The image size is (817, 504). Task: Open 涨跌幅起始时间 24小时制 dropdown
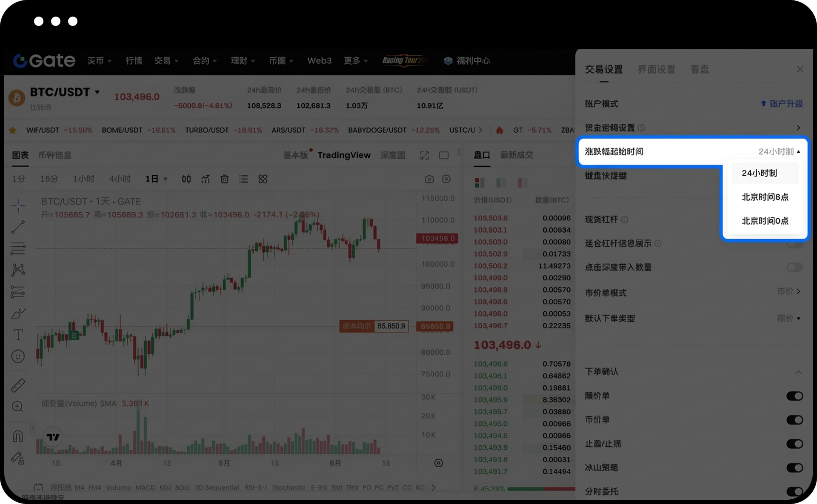[x=779, y=152]
